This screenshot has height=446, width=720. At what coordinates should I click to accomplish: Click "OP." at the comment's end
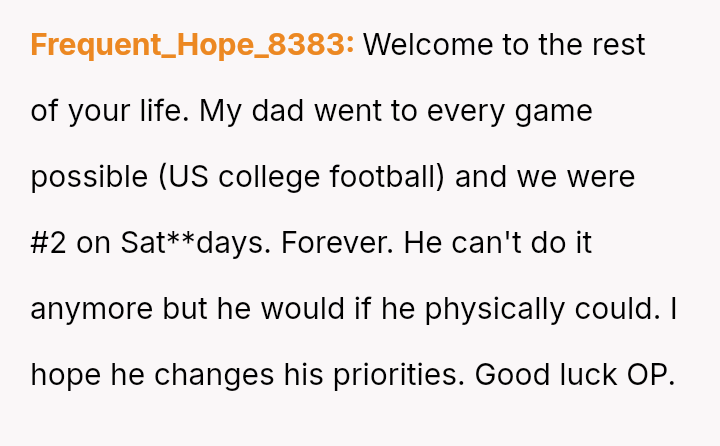click(651, 375)
